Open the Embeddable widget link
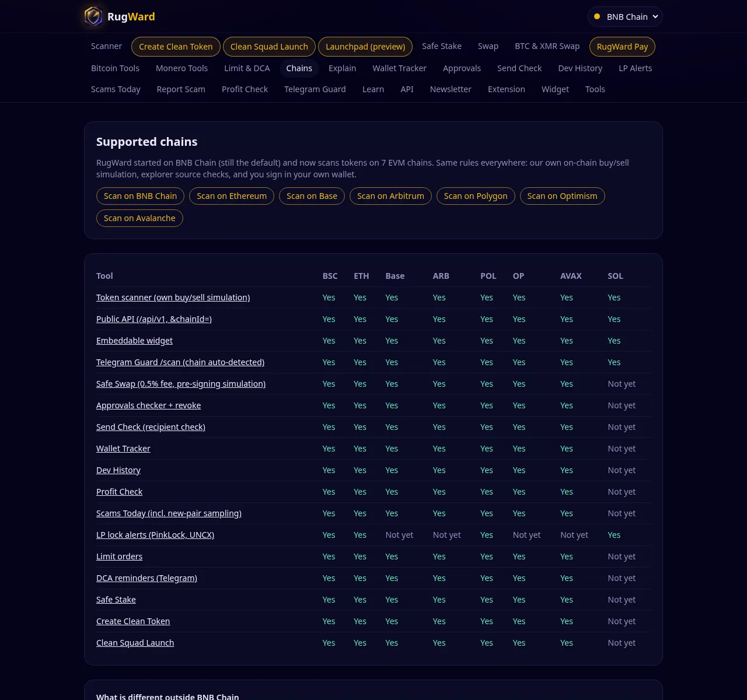 134,341
